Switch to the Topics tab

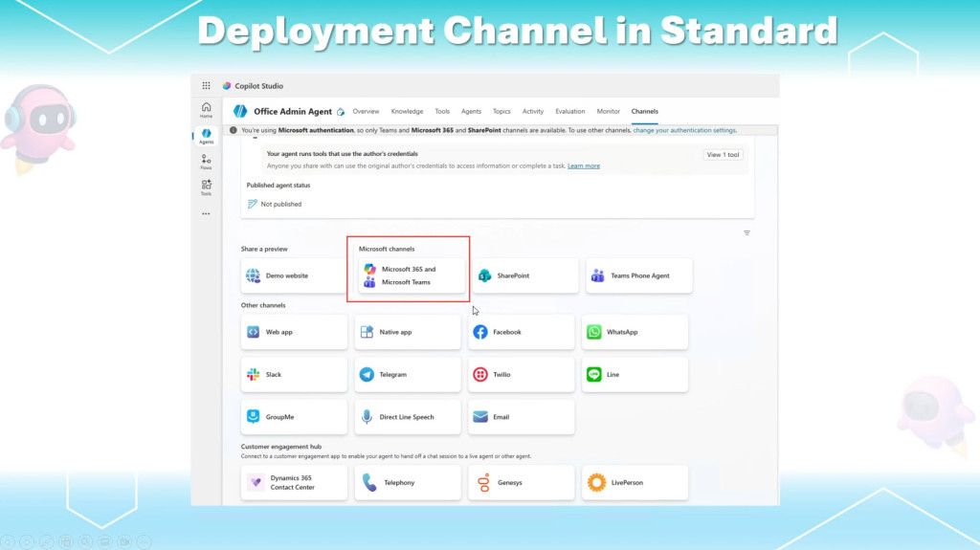(x=501, y=111)
